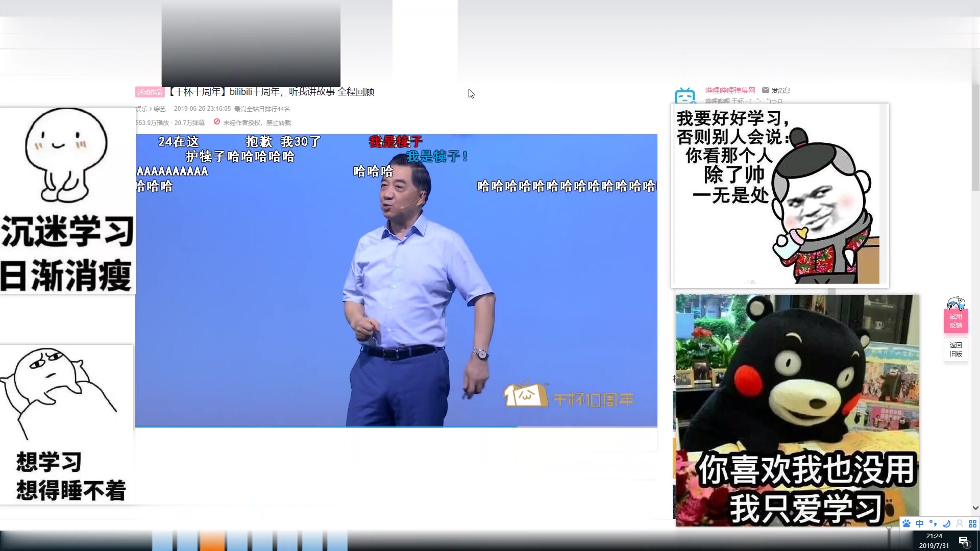Click the user account icon in the input toolbar
The width and height of the screenshot is (980, 551).
click(960, 523)
